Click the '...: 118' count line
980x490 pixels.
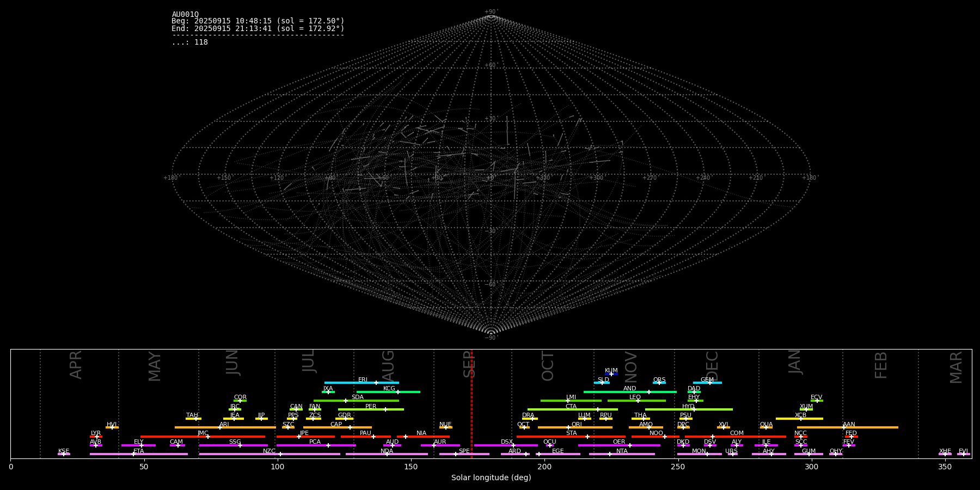tap(189, 42)
